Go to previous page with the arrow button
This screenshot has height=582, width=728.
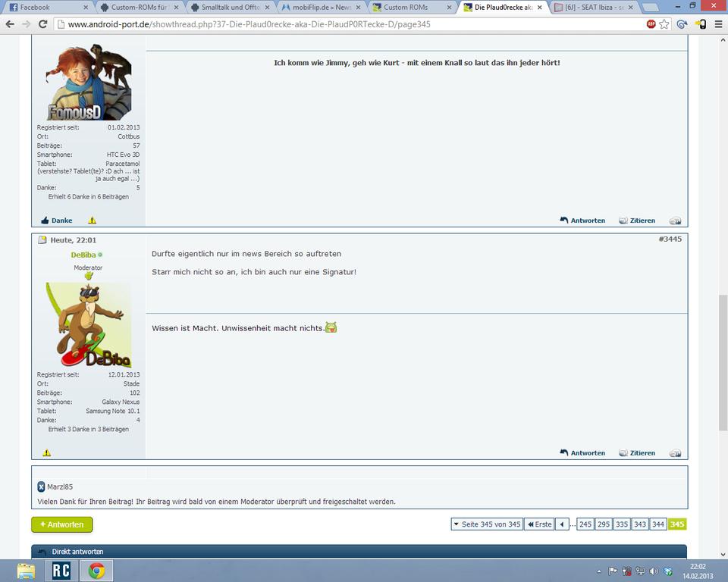click(x=562, y=524)
